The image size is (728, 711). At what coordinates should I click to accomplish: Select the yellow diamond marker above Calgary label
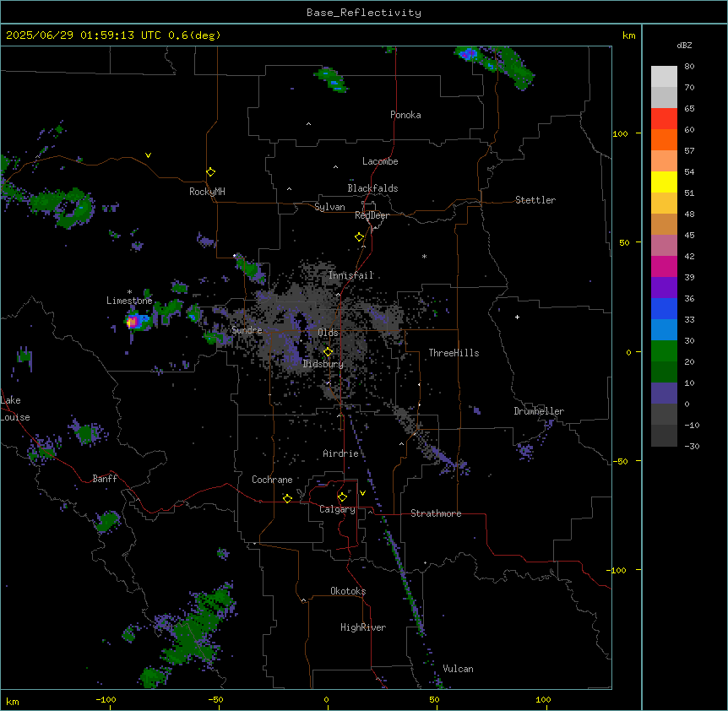pos(342,497)
